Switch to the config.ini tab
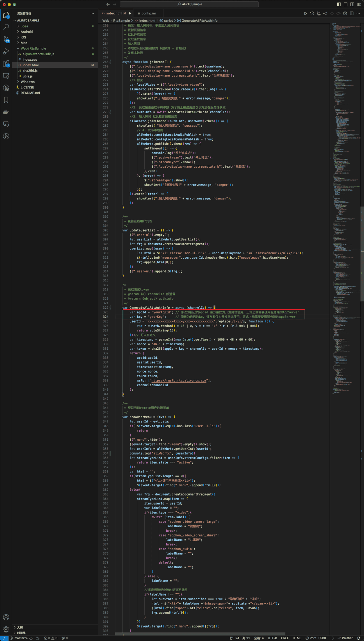Screen dimensions: 364x641 tap(148, 13)
